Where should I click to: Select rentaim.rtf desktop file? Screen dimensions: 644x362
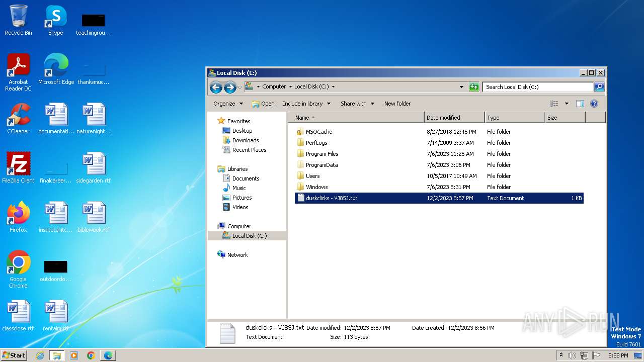[x=56, y=316]
